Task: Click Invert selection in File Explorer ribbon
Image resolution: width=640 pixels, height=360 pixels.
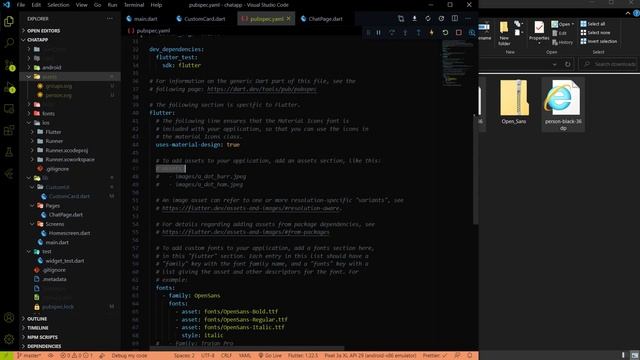Action: (x=599, y=41)
